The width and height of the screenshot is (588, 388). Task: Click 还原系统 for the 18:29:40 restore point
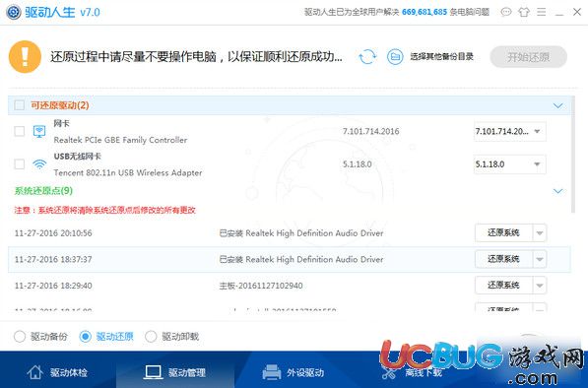[503, 286]
